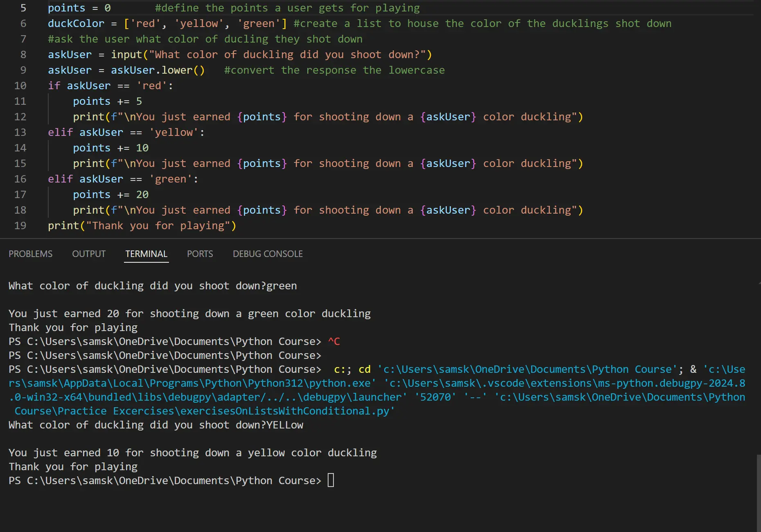Click the print statement on line 12

[x=328, y=117]
